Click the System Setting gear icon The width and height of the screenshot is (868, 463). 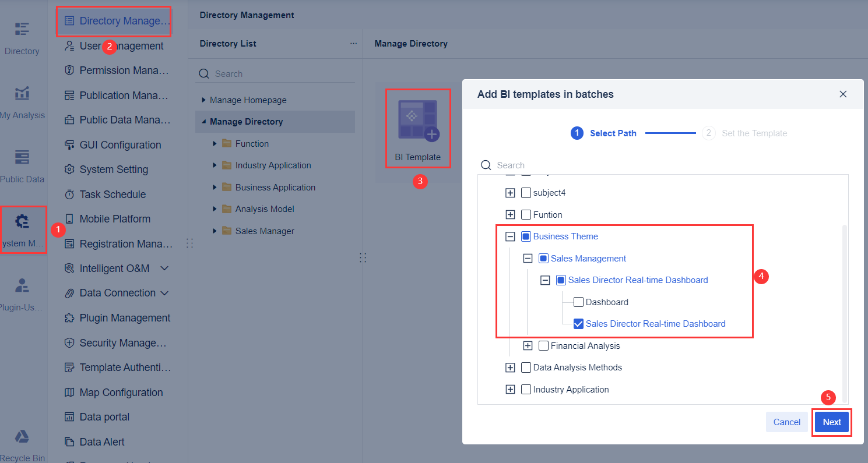[x=69, y=169]
